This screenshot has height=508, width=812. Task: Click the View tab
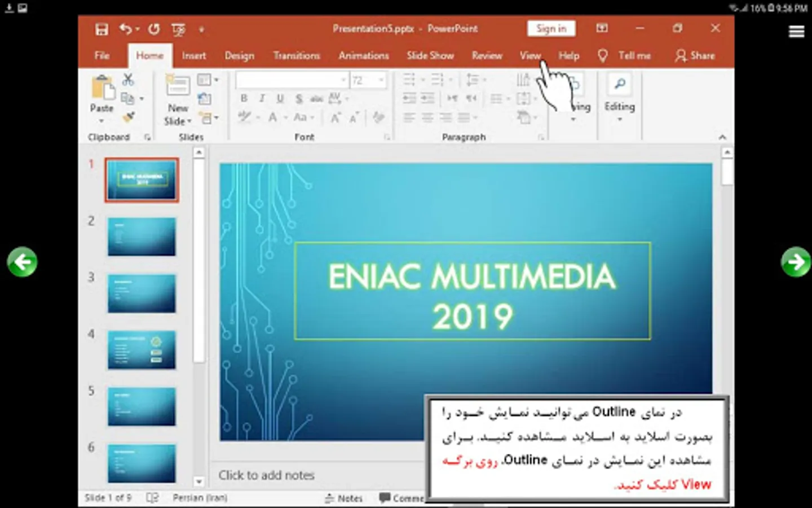[x=530, y=55]
